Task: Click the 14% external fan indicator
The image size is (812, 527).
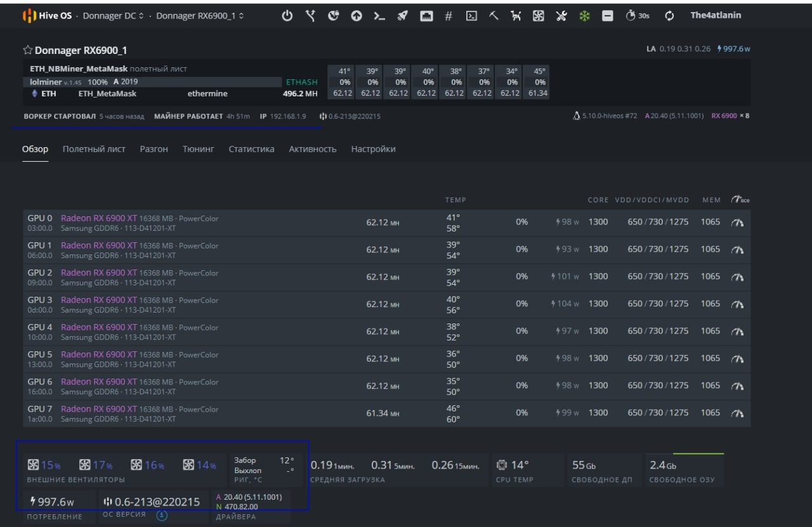Action: click(199, 465)
